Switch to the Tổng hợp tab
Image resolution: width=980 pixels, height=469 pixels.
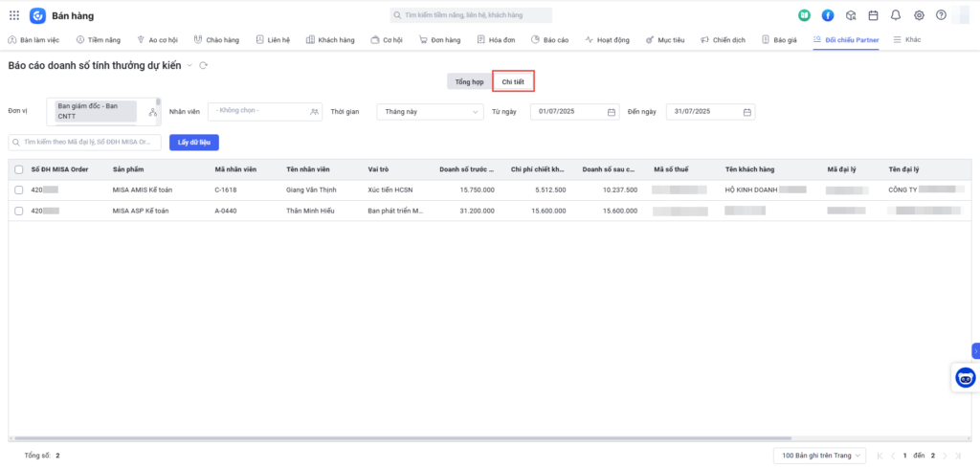point(469,82)
